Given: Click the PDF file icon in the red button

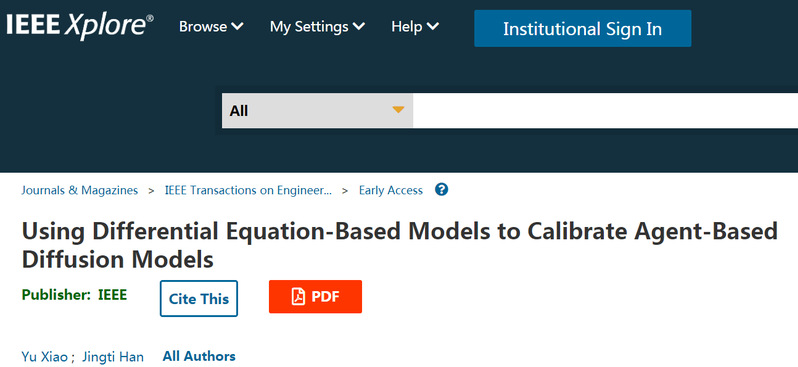Looking at the screenshot, I should click(298, 296).
